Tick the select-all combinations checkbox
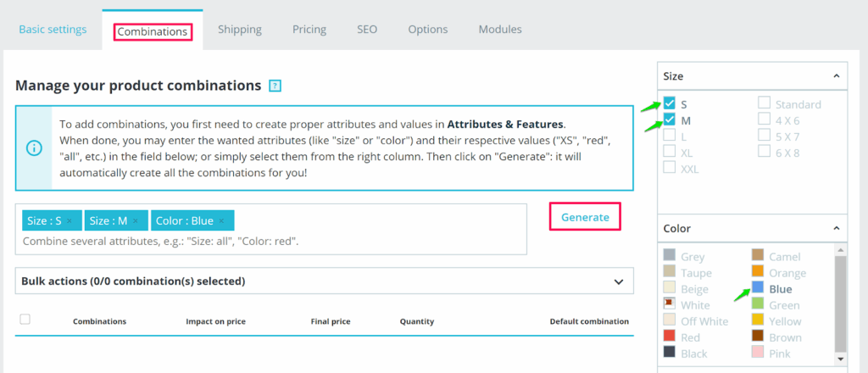 25,319
